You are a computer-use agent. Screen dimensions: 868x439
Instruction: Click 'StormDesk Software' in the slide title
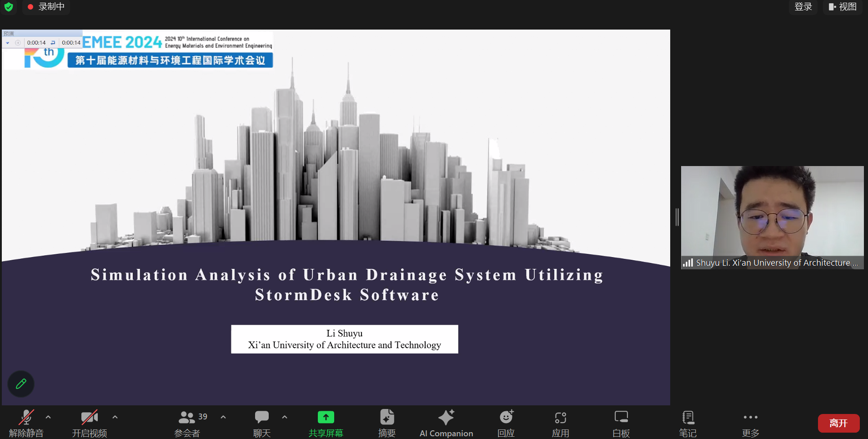point(347,295)
